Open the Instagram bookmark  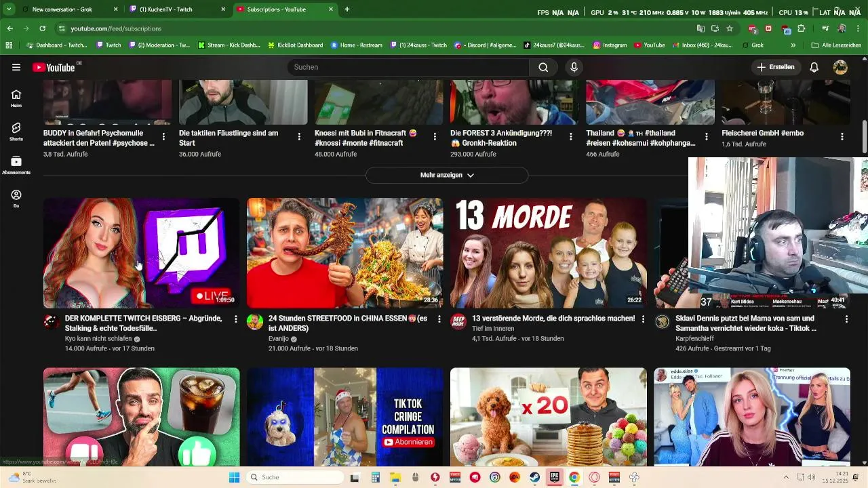[x=610, y=45]
